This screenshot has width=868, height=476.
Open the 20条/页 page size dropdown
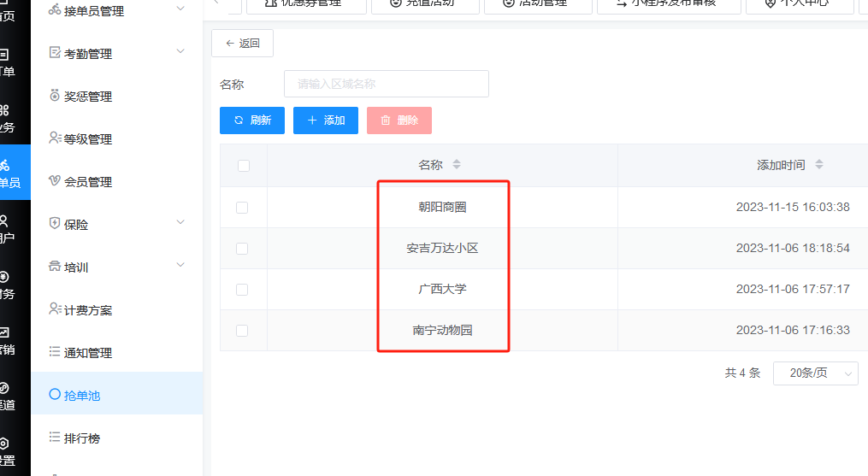[x=816, y=373]
